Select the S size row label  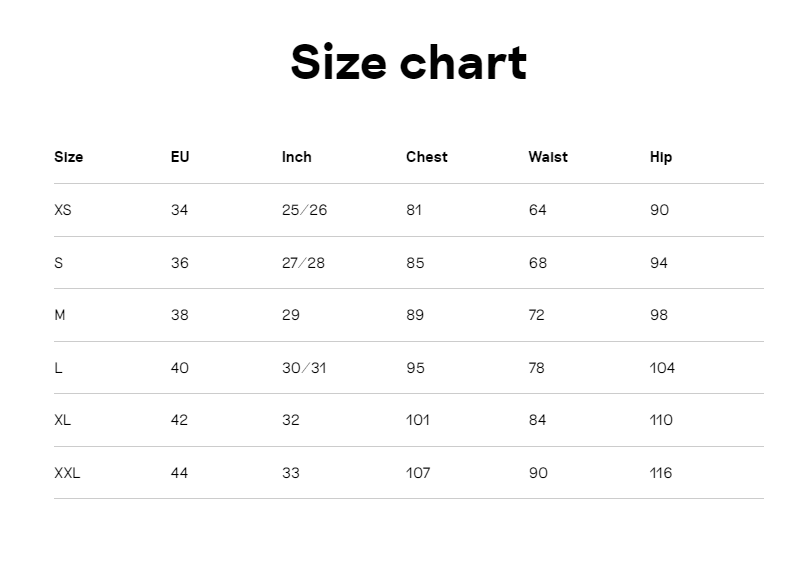(59, 263)
